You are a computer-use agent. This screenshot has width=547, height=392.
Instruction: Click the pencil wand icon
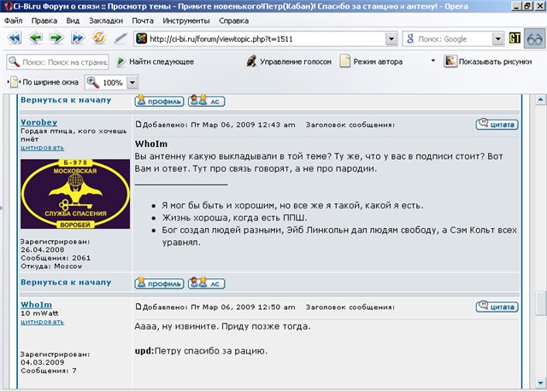coord(121,38)
